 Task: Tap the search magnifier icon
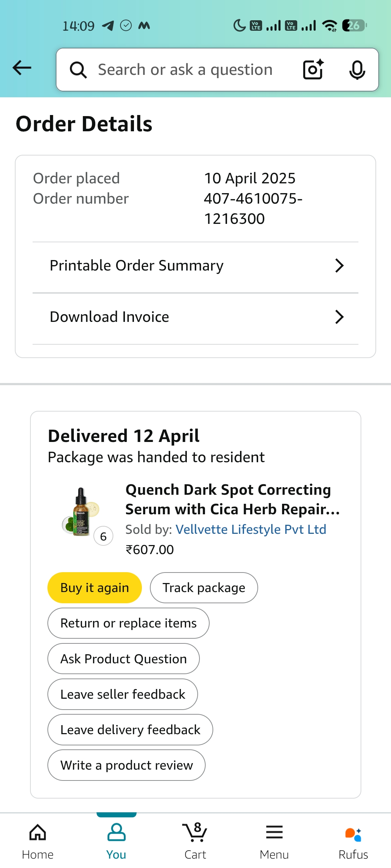tap(78, 70)
